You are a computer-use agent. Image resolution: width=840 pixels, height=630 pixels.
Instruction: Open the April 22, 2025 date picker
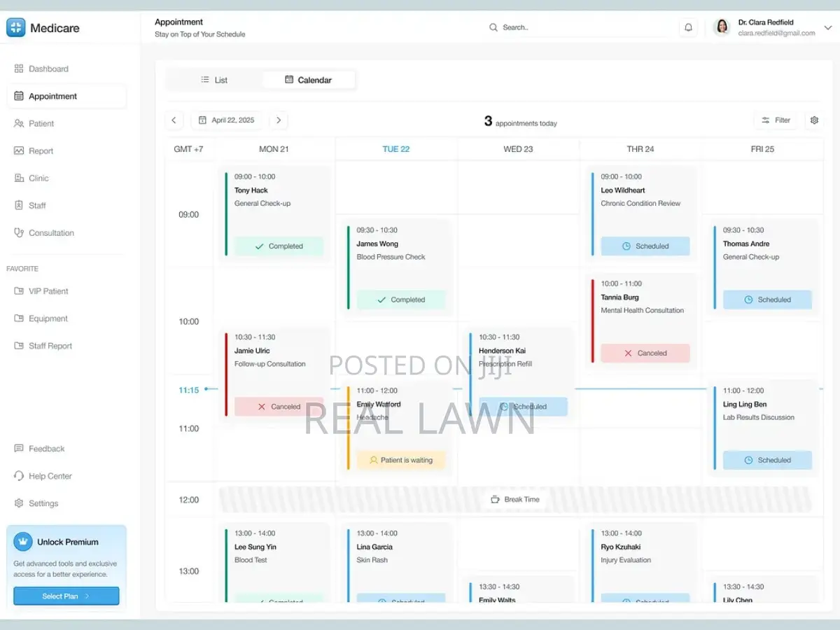click(x=227, y=120)
